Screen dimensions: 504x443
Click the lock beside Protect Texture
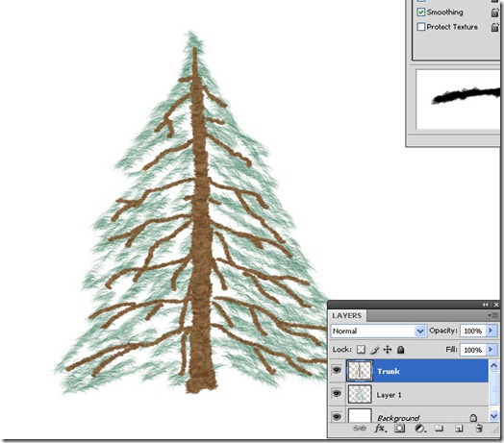click(495, 27)
